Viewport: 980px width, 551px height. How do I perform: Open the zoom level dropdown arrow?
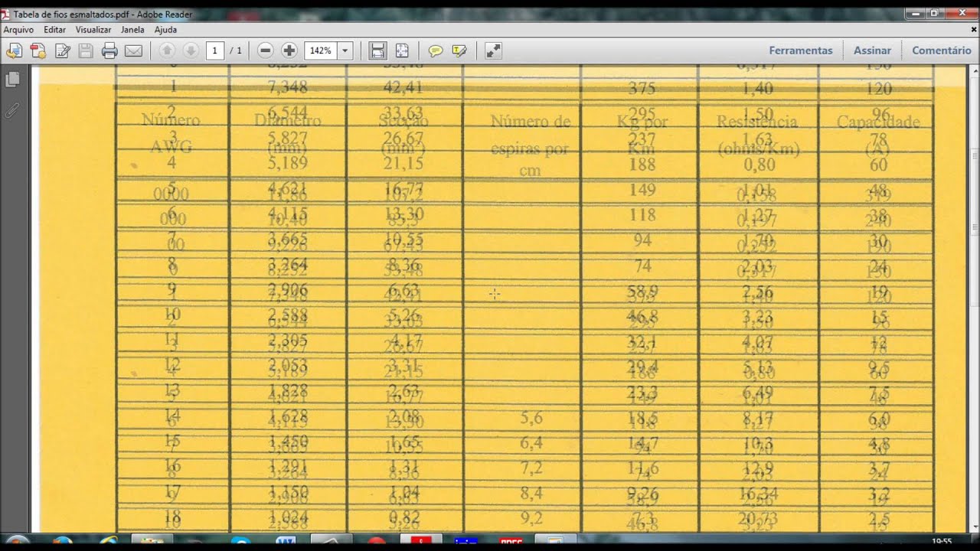345,51
